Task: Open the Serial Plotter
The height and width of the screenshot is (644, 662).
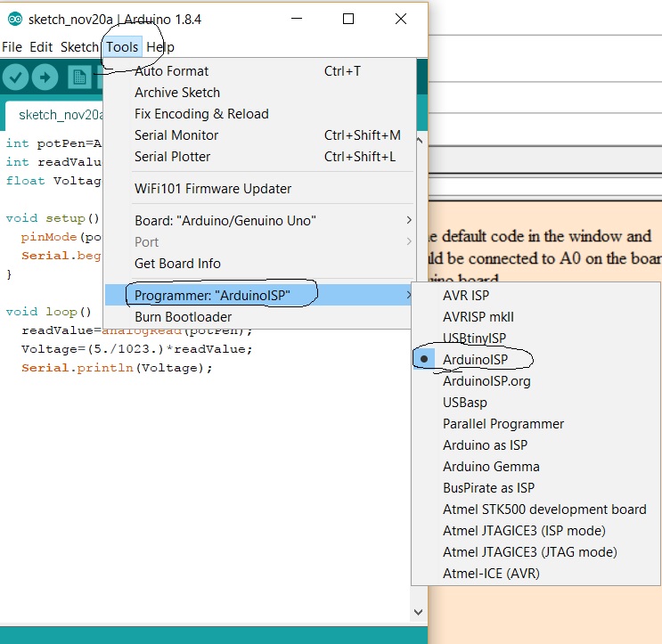Action: [257, 157]
